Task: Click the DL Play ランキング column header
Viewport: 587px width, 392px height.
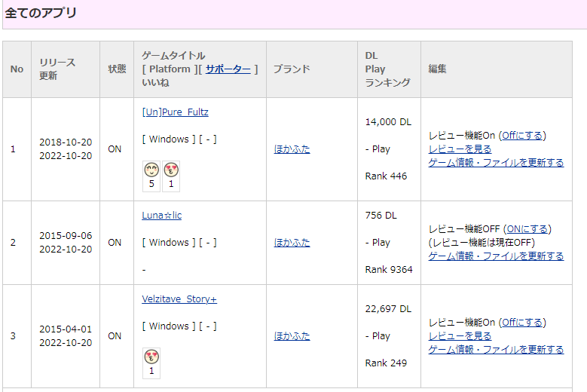Action: click(388, 69)
